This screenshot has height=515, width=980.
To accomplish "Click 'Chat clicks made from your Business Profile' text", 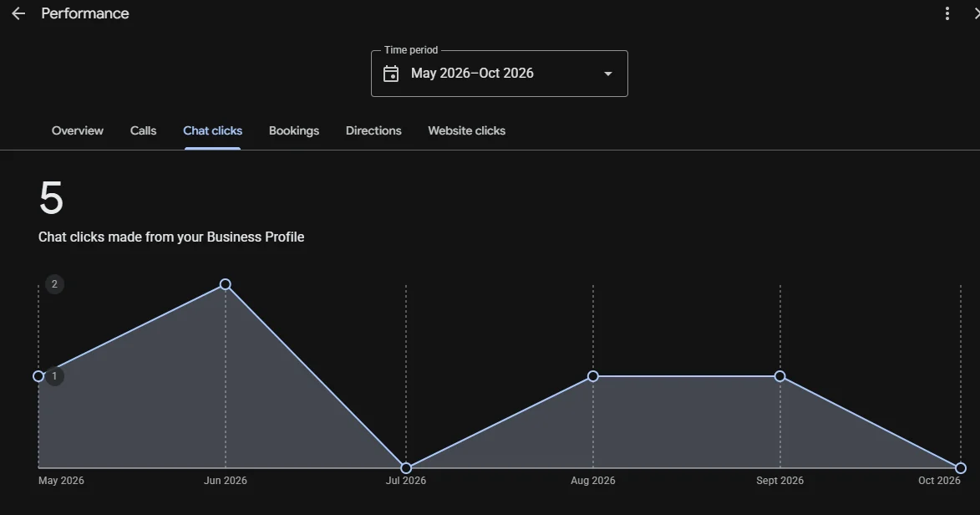I will 171,237.
